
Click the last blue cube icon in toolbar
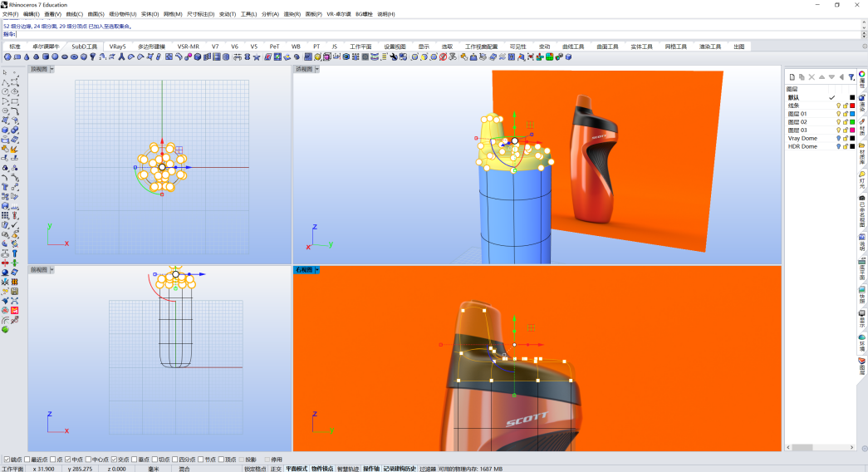pos(568,57)
